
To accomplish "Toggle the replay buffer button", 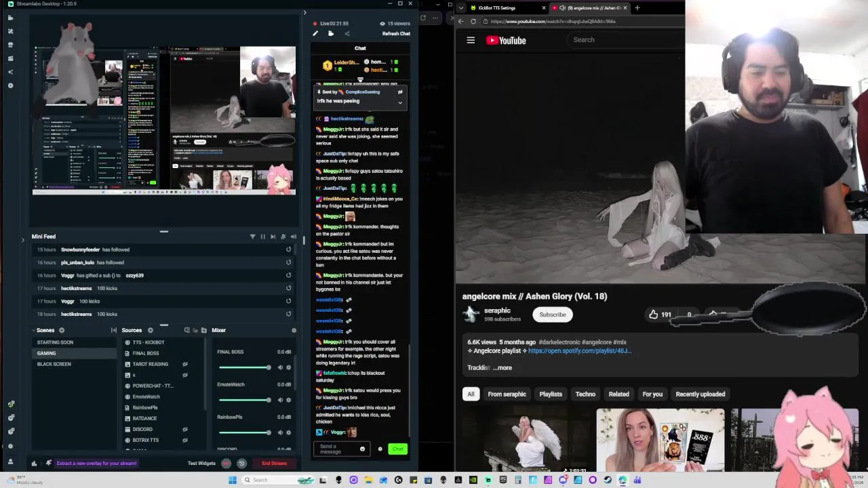I will [x=241, y=464].
